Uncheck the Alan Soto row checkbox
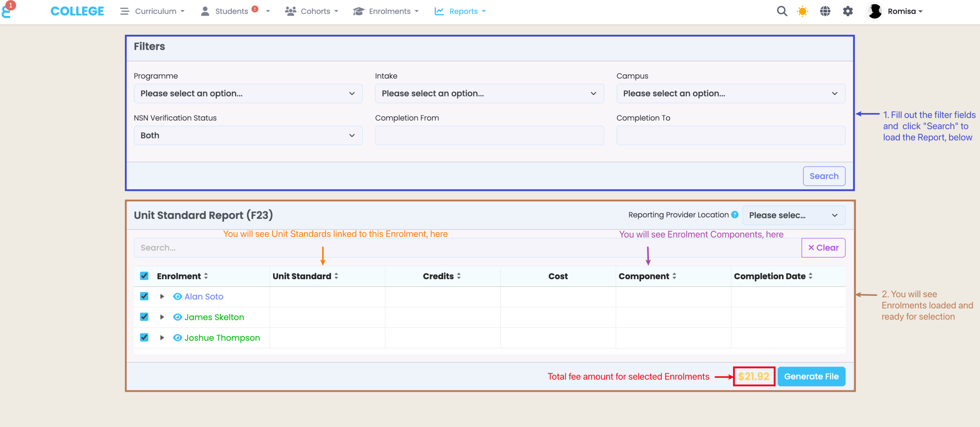The image size is (980, 427). click(144, 296)
